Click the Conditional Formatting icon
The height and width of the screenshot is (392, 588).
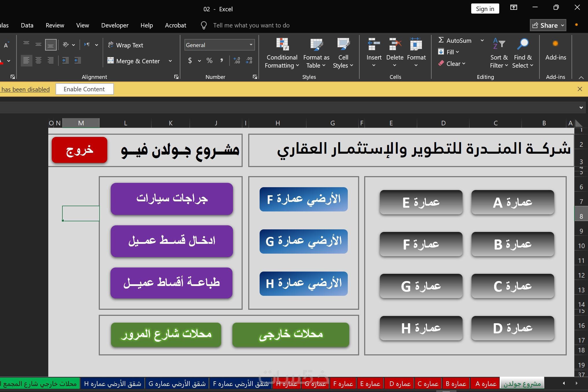(282, 44)
